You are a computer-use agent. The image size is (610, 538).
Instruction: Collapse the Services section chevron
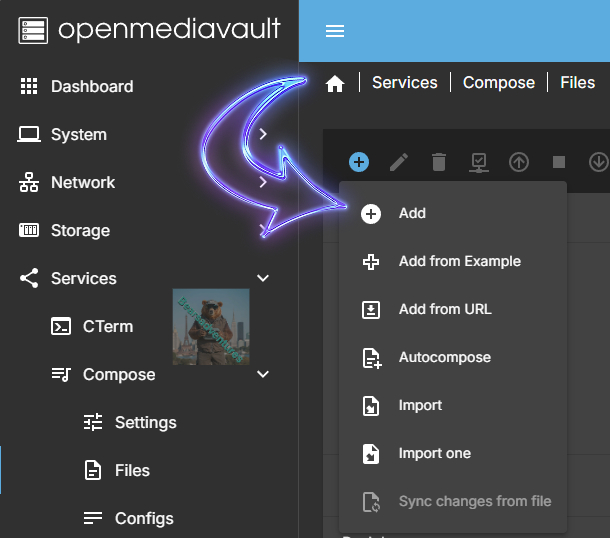point(263,279)
